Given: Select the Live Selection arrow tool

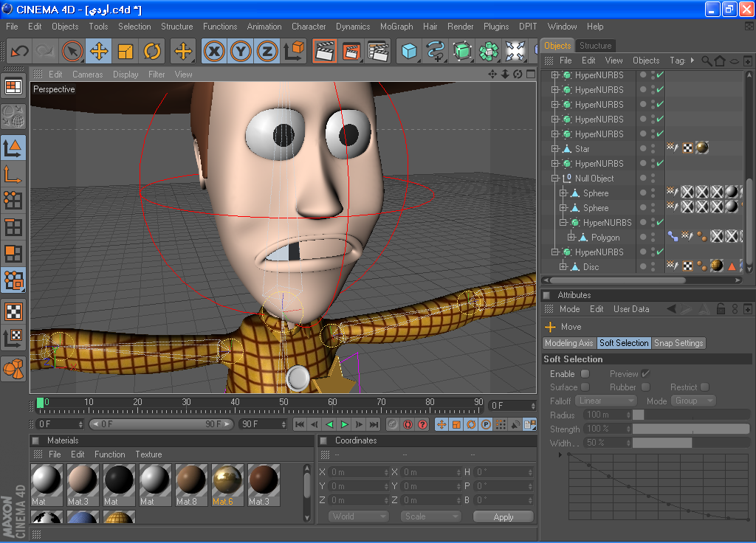Looking at the screenshot, I should point(72,51).
